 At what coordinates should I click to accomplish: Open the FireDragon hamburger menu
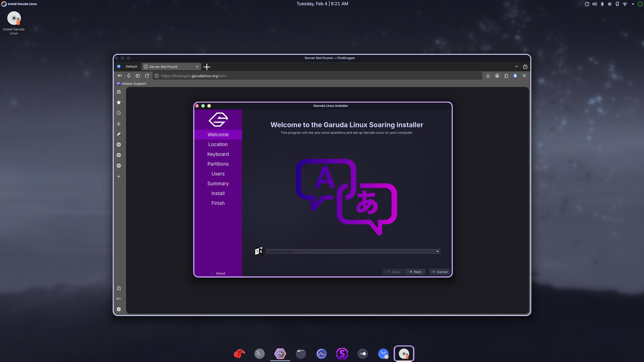[x=524, y=76]
